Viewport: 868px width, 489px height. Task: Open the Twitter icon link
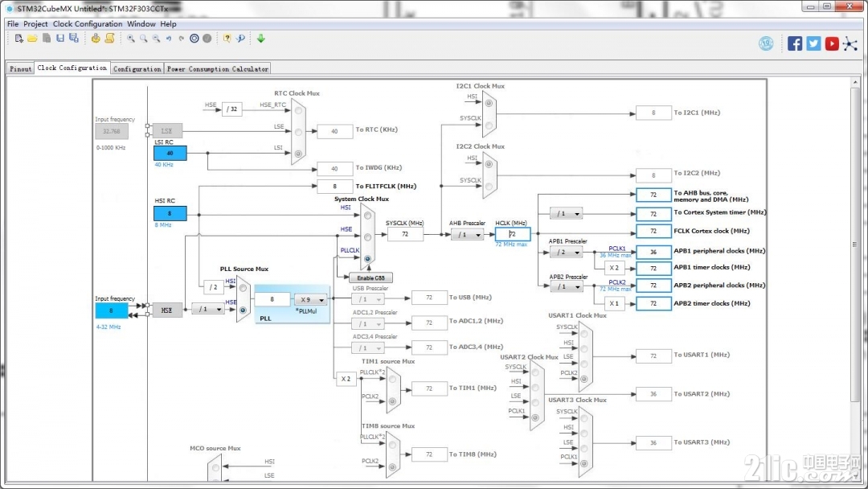click(813, 43)
